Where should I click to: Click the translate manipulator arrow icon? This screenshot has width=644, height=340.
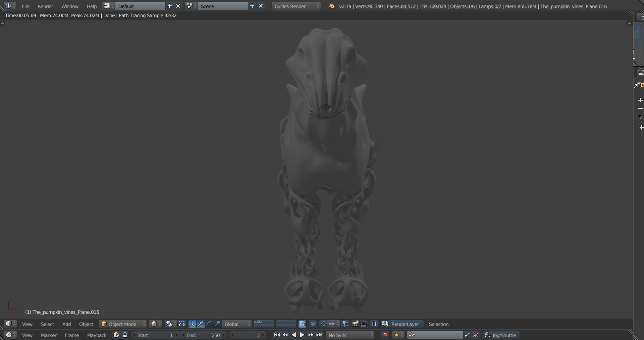tap(201, 324)
